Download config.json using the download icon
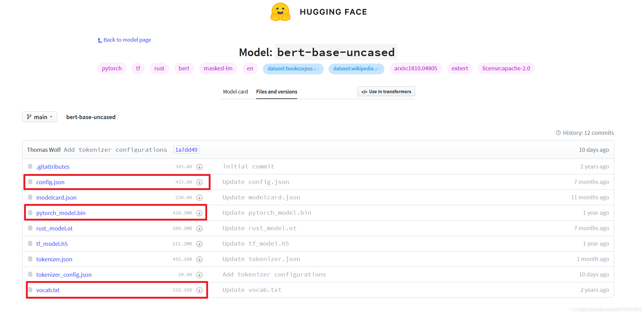644x315 pixels. (199, 182)
